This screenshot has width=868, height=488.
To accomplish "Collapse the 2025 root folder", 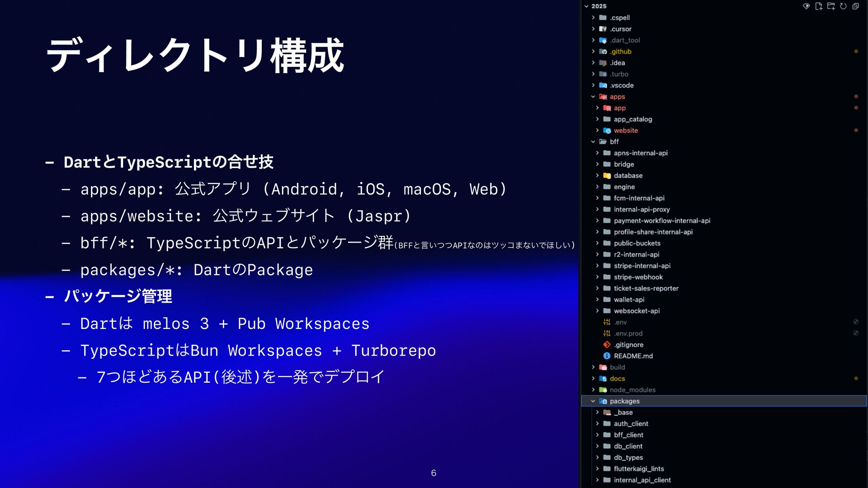I will pos(586,6).
